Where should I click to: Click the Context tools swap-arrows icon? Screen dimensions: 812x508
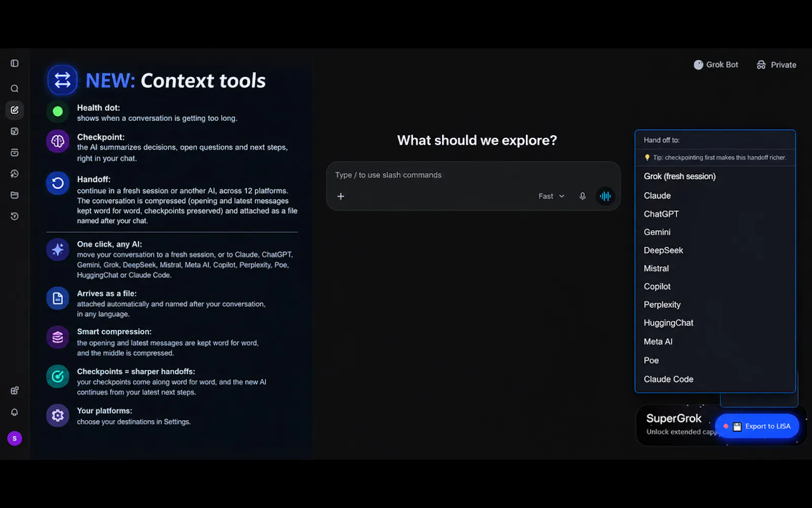point(62,80)
